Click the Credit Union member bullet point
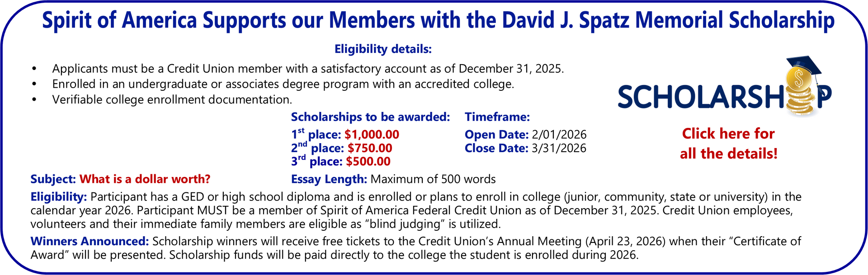Image resolution: width=868 pixels, height=275 pixels. [x=307, y=69]
